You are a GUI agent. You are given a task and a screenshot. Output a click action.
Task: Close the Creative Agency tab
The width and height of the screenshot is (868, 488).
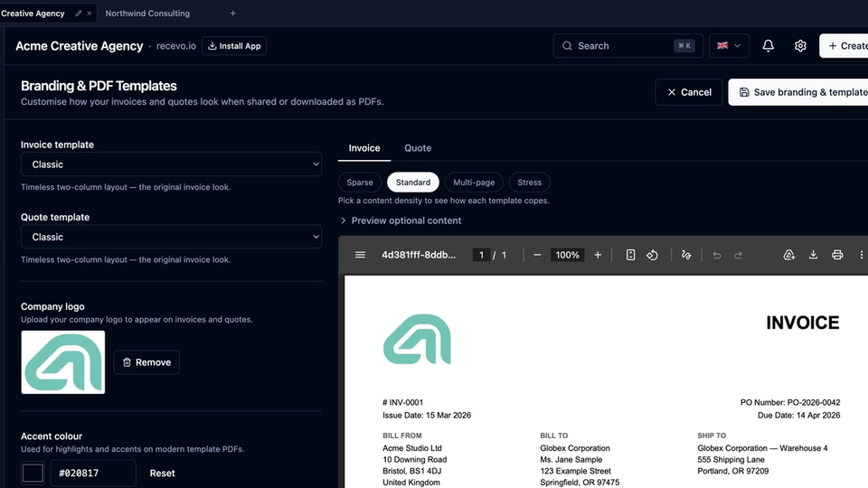pyautogui.click(x=90, y=14)
